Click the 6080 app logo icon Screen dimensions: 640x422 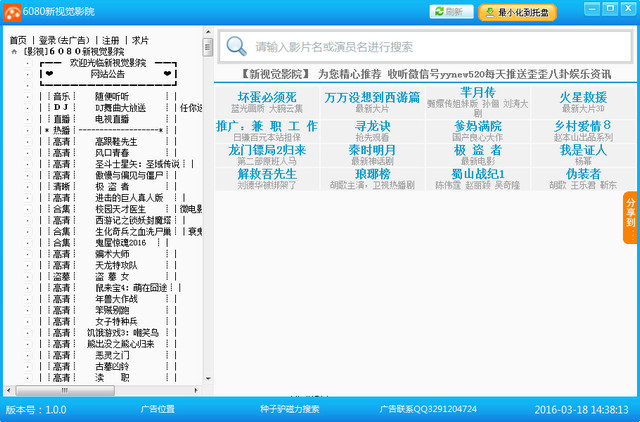pyautogui.click(x=12, y=13)
